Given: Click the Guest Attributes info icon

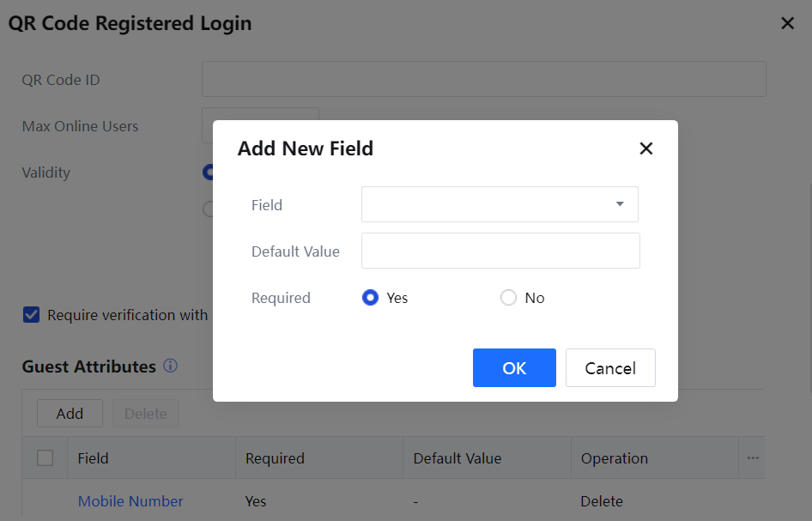Looking at the screenshot, I should click(x=170, y=367).
